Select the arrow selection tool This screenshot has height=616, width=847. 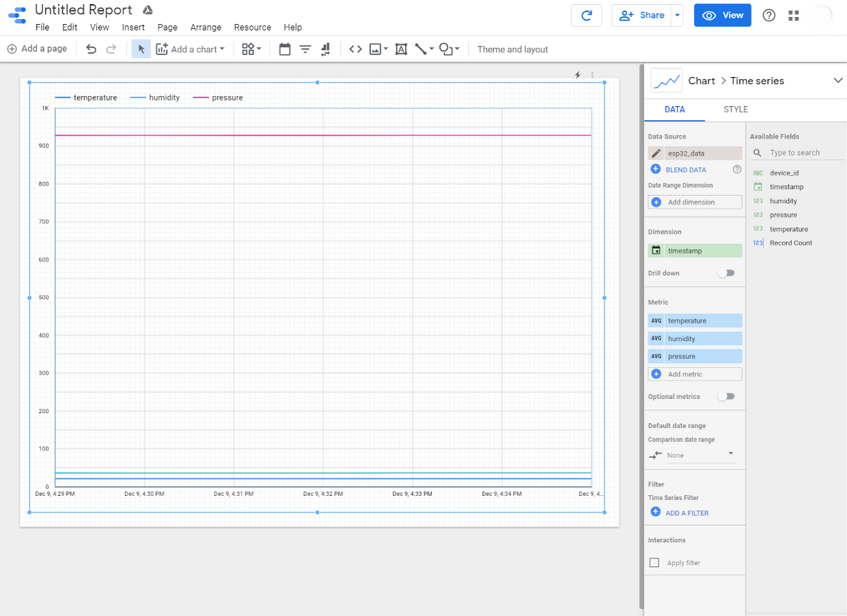[x=142, y=49]
